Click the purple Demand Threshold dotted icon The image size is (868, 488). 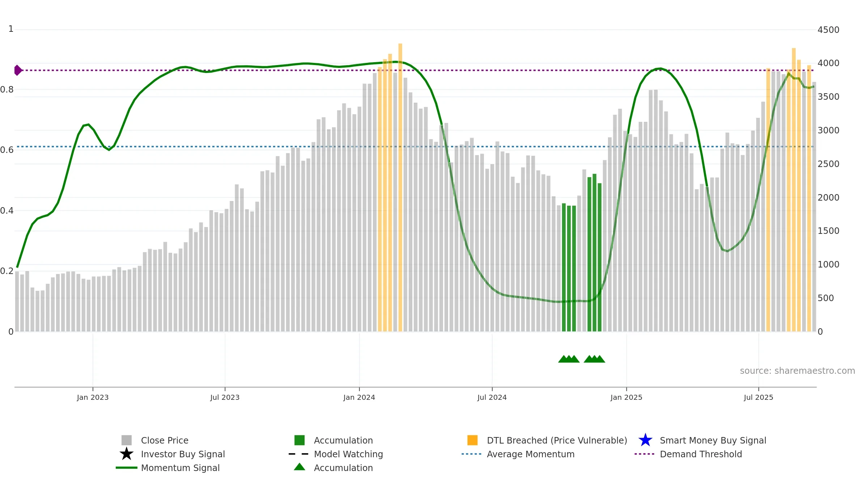tap(644, 454)
